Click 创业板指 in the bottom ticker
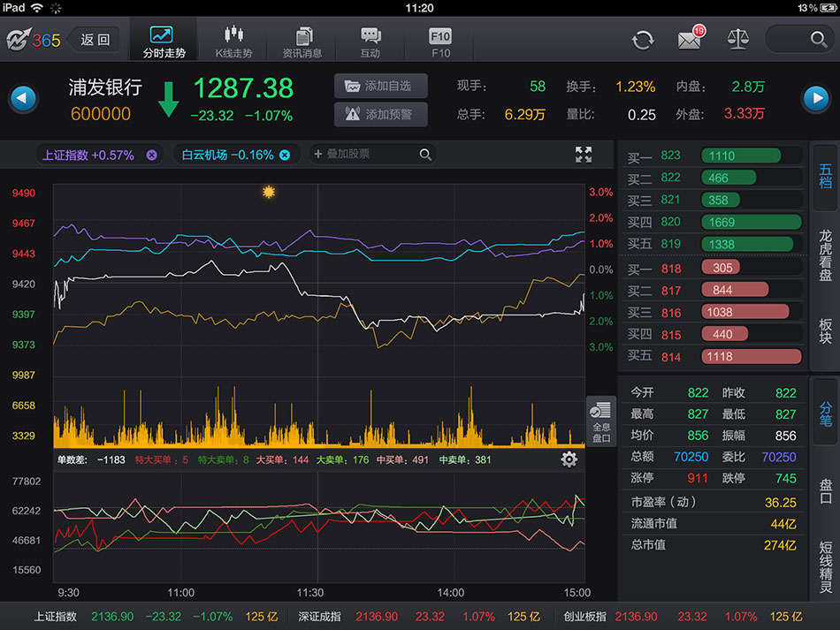 pyautogui.click(x=584, y=617)
